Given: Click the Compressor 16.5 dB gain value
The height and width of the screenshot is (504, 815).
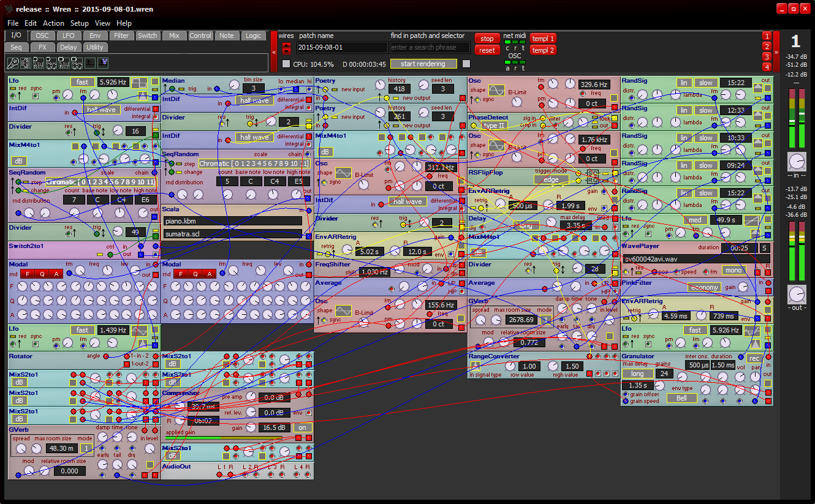Looking at the screenshot, I should 274,427.
